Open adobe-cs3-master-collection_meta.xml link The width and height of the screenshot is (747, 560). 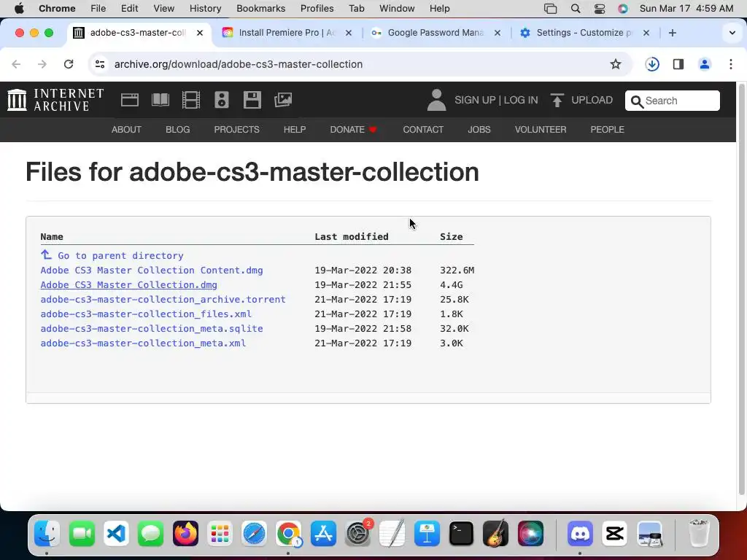pos(143,343)
